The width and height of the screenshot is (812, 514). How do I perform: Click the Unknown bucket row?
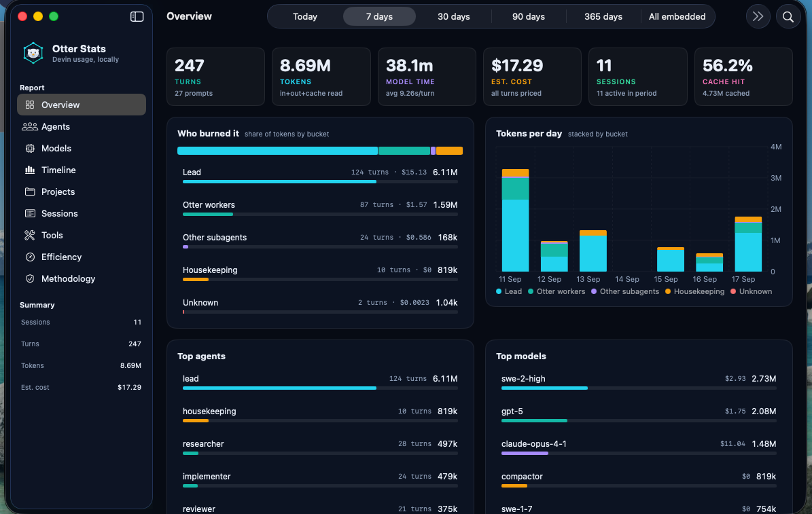(320, 306)
